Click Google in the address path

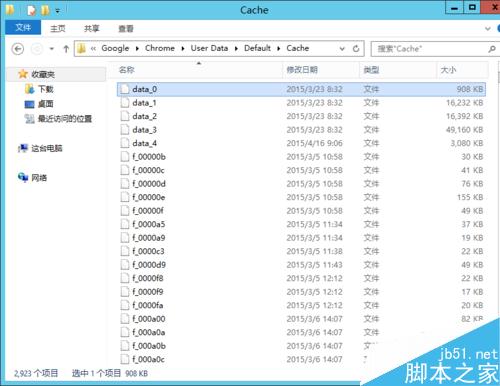pos(115,48)
